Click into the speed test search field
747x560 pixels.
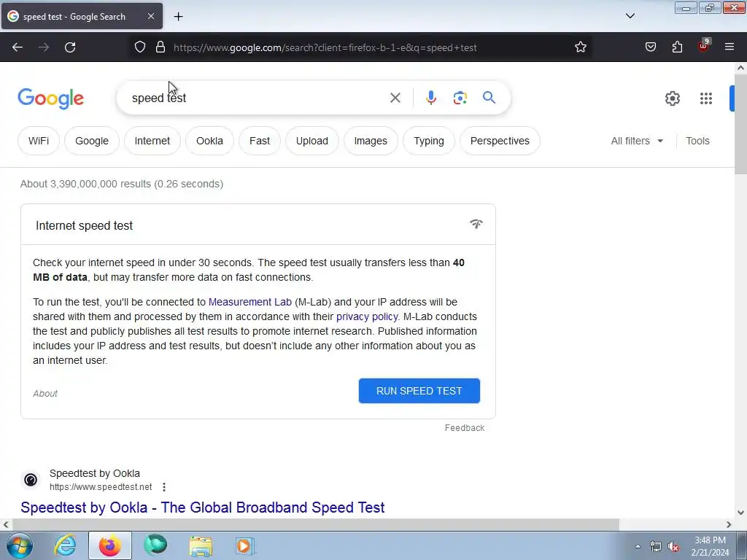258,98
